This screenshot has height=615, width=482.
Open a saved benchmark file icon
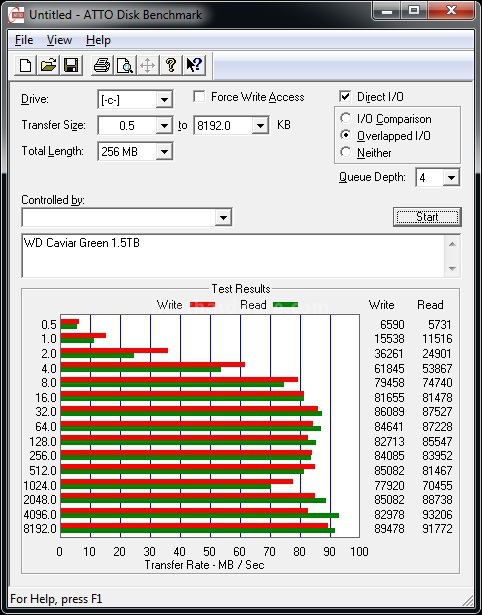coord(48,65)
